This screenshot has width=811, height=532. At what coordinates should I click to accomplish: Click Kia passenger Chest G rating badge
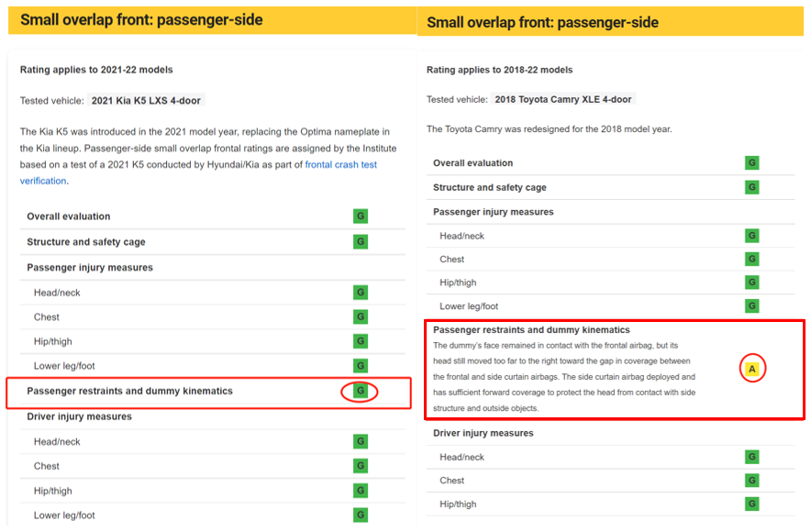(361, 316)
